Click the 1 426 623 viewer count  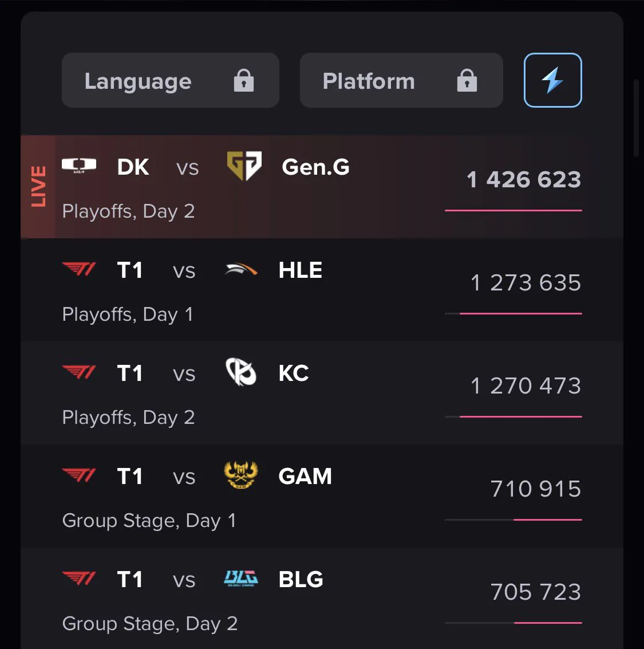(x=524, y=180)
